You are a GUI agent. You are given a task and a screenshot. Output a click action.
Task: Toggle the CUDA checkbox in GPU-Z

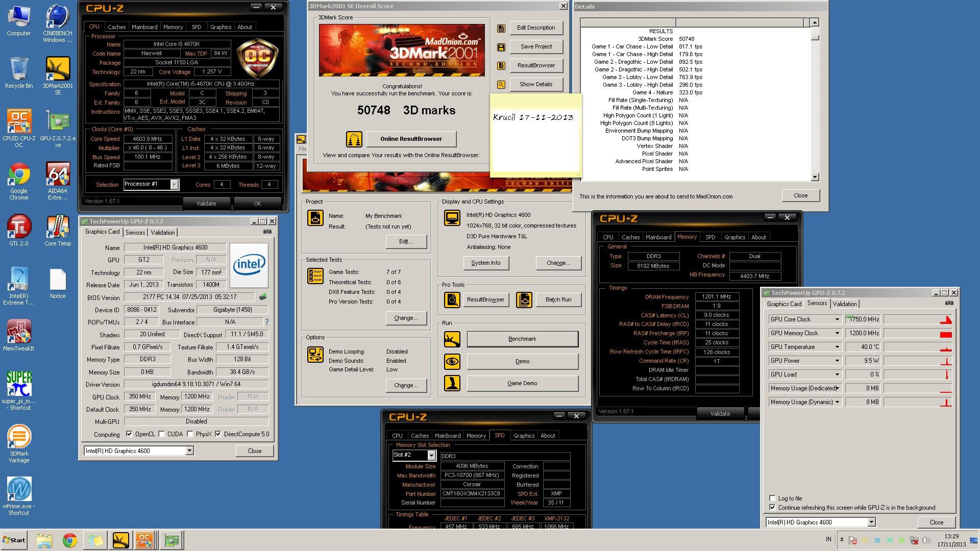click(161, 434)
